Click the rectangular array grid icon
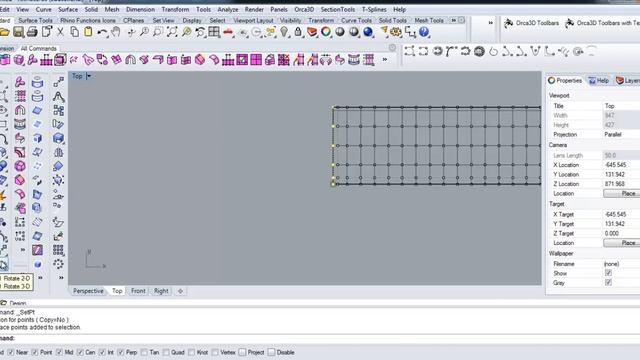The image size is (640, 360). click(58, 250)
